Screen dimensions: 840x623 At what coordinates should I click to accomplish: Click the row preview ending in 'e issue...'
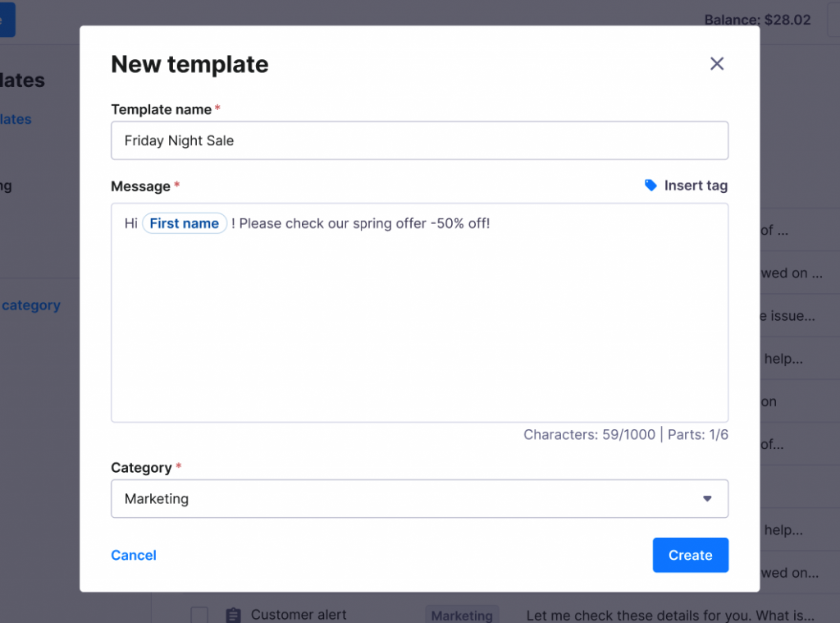(787, 316)
